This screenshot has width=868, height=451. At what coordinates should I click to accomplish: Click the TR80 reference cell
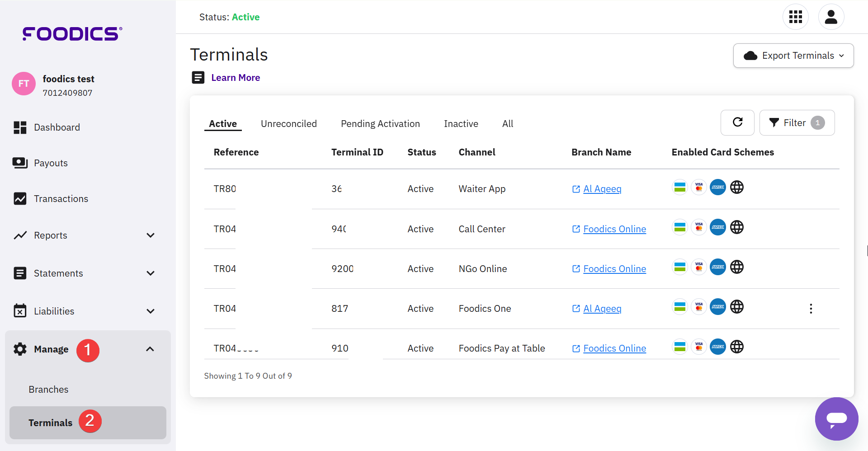pos(225,189)
